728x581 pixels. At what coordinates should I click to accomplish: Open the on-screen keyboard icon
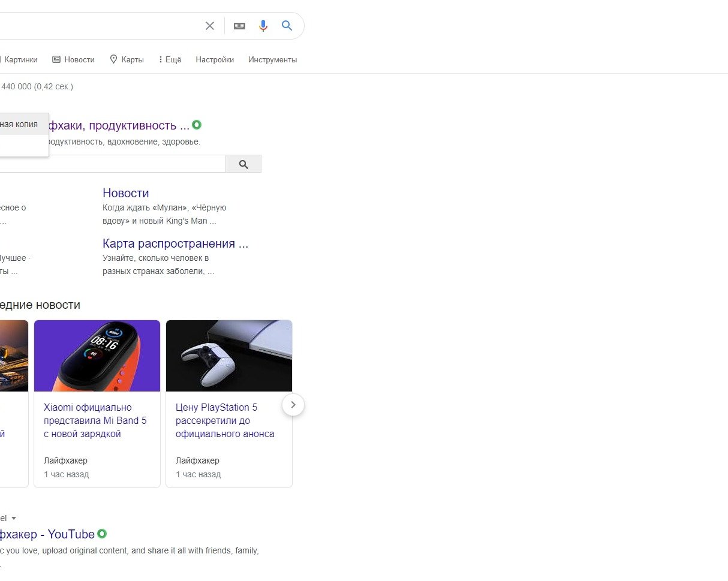pyautogui.click(x=239, y=26)
